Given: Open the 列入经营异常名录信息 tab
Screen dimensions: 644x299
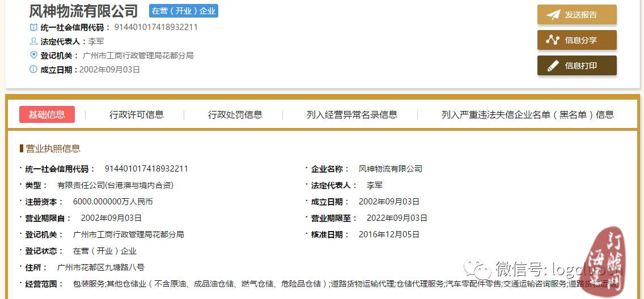Looking at the screenshot, I should tap(352, 114).
